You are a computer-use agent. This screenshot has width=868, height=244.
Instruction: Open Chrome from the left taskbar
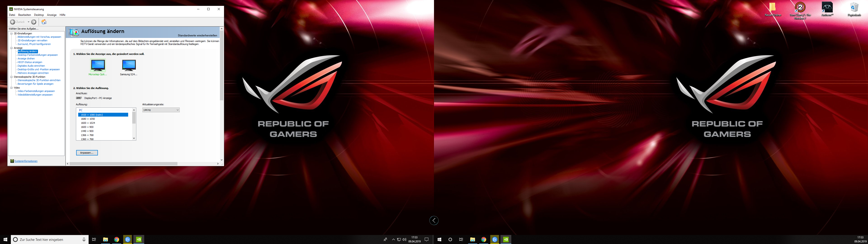pyautogui.click(x=117, y=240)
